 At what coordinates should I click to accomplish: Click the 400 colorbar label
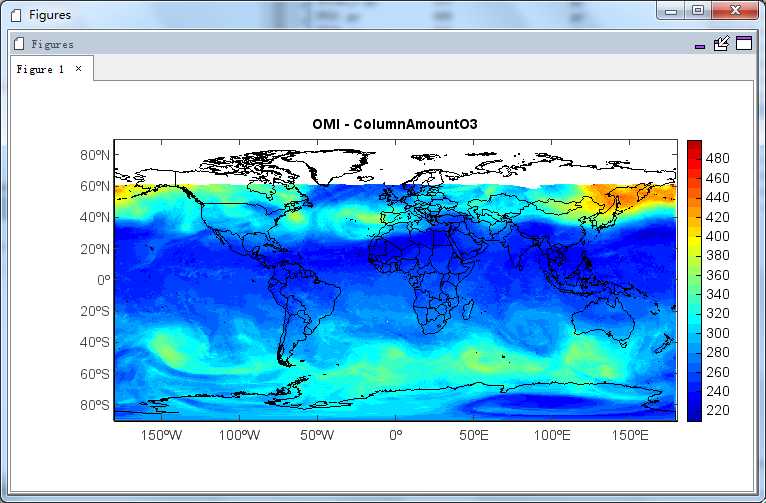(x=718, y=236)
